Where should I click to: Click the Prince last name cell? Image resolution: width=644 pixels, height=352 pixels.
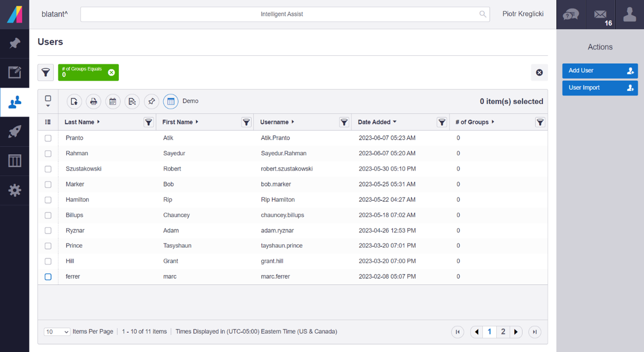click(74, 246)
